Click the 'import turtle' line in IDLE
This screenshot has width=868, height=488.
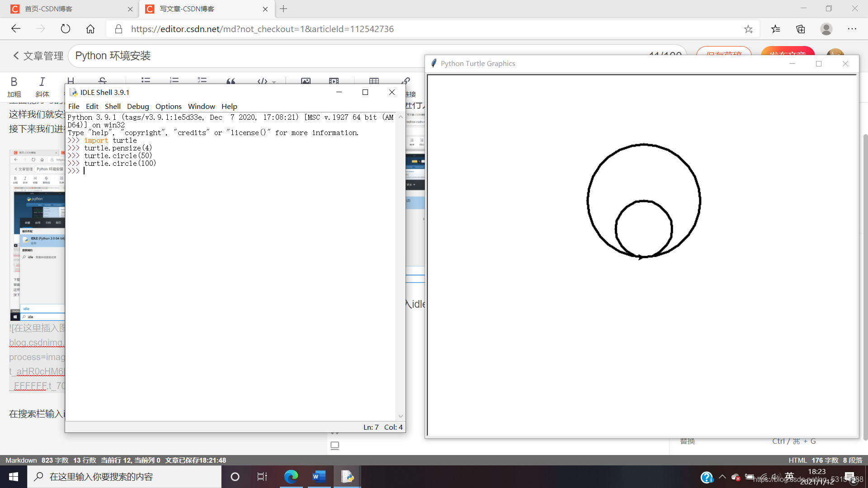[x=110, y=140]
